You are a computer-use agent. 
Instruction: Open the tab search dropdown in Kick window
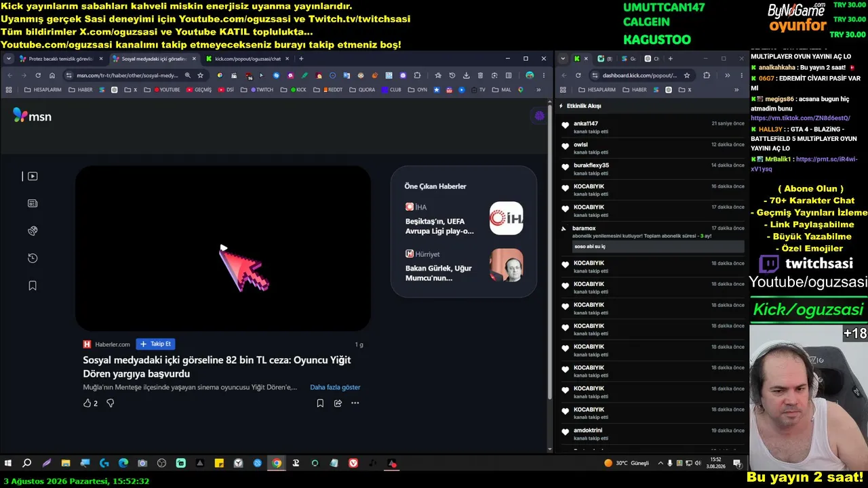[563, 59]
